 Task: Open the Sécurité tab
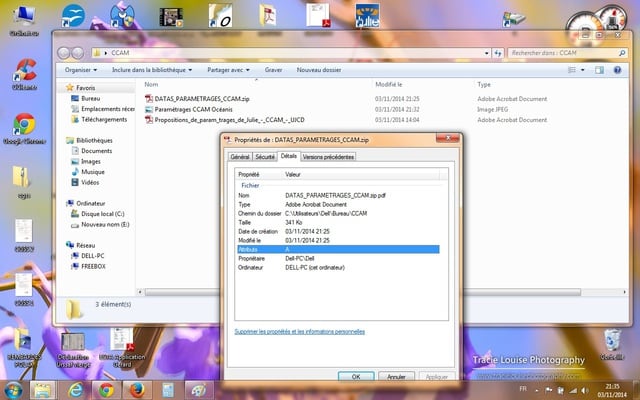[265, 157]
